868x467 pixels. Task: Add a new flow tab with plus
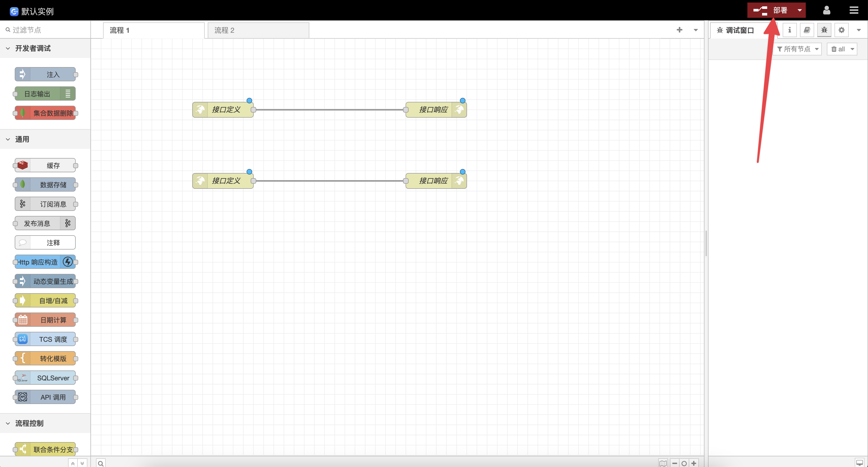[x=679, y=30]
